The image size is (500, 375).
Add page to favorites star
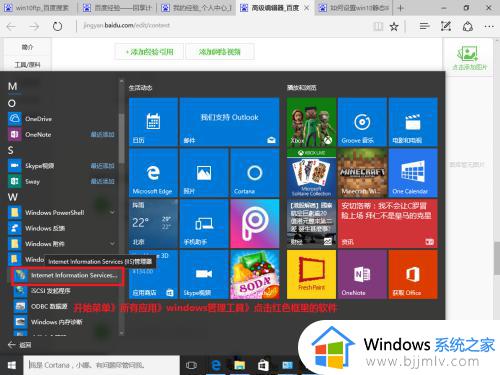(x=394, y=26)
